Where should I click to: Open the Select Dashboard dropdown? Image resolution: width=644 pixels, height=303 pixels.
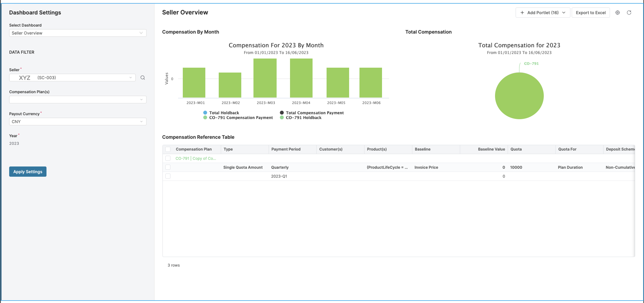(x=78, y=33)
